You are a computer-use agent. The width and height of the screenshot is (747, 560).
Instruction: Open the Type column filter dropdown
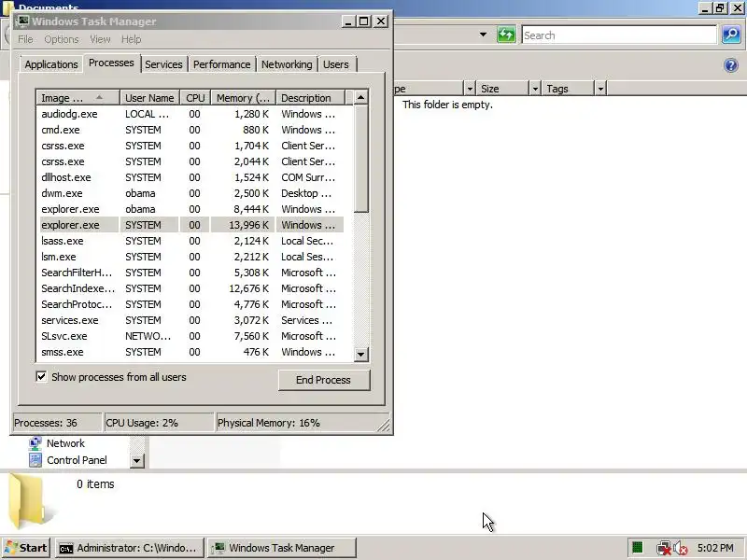coord(470,89)
